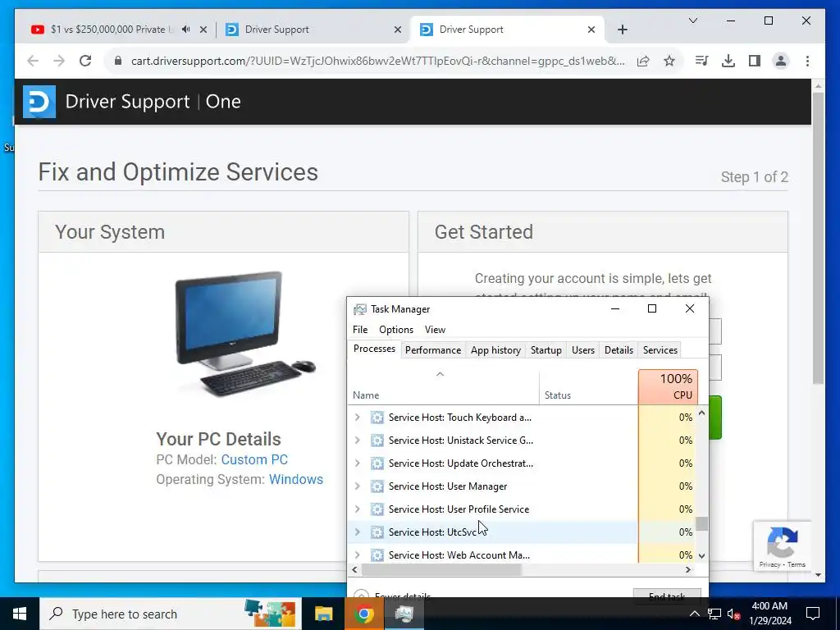Click the Task Manager taskbar icon
Screen dimensions: 840x630
[x=404, y=614]
